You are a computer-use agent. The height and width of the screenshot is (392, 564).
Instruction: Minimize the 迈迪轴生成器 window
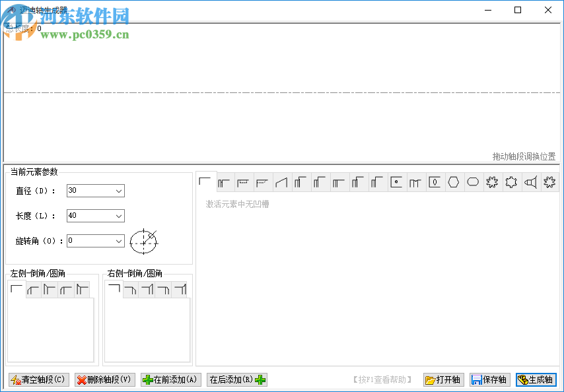[x=488, y=10]
